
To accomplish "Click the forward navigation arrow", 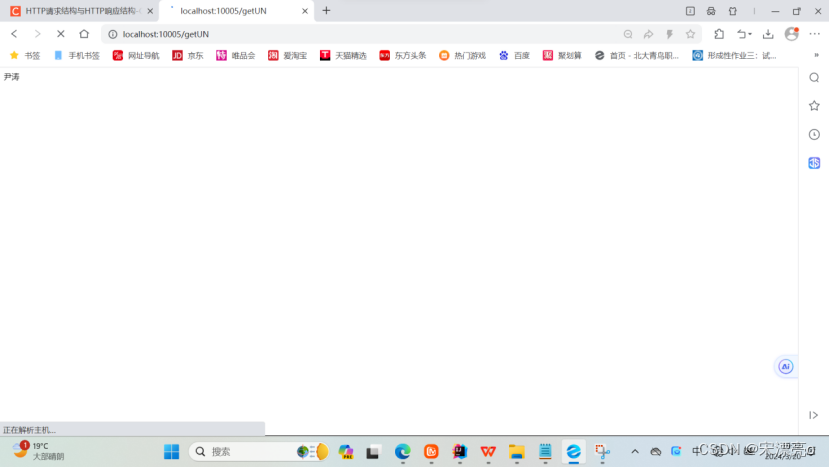I will [37, 34].
